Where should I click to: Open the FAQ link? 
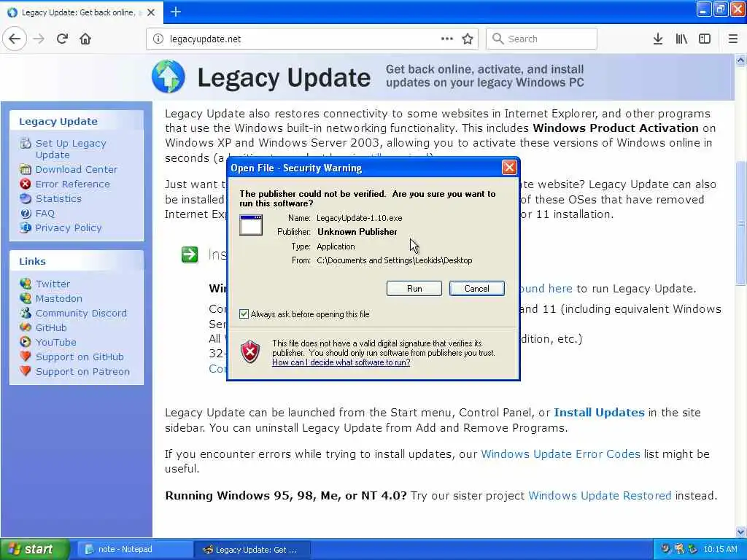coord(44,214)
